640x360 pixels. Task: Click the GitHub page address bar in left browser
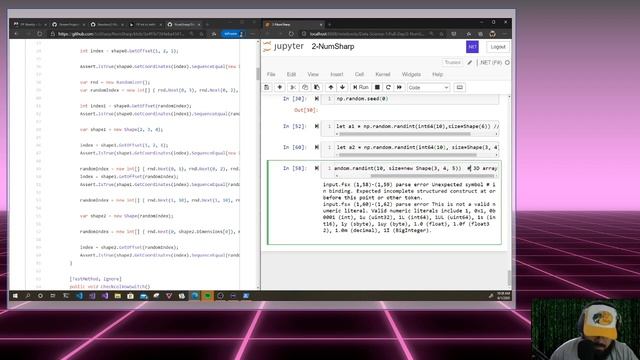point(122,34)
